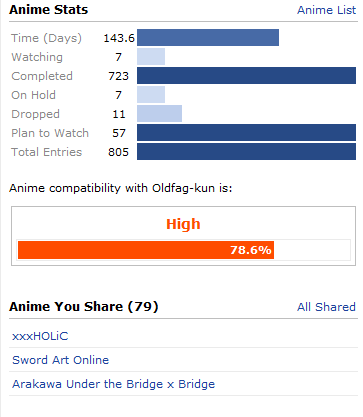Click the Completed count 723

(x=118, y=76)
